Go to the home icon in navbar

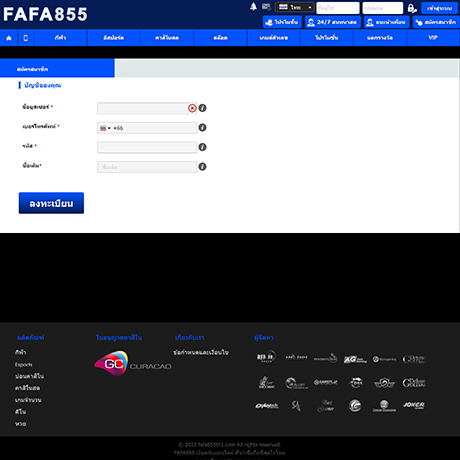pyautogui.click(x=9, y=38)
